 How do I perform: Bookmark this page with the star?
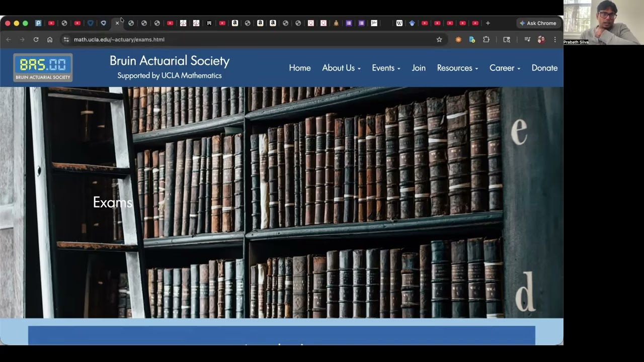point(439,39)
